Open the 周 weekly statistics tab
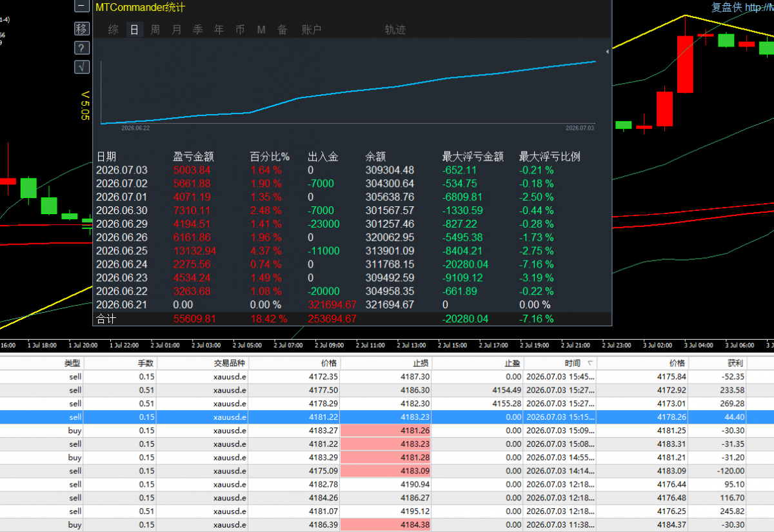 (x=155, y=29)
